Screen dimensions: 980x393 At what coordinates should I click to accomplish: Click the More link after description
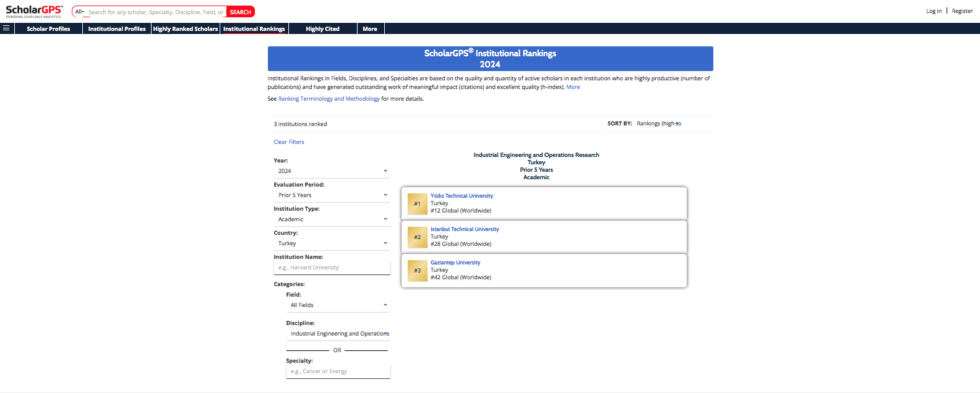(x=573, y=87)
